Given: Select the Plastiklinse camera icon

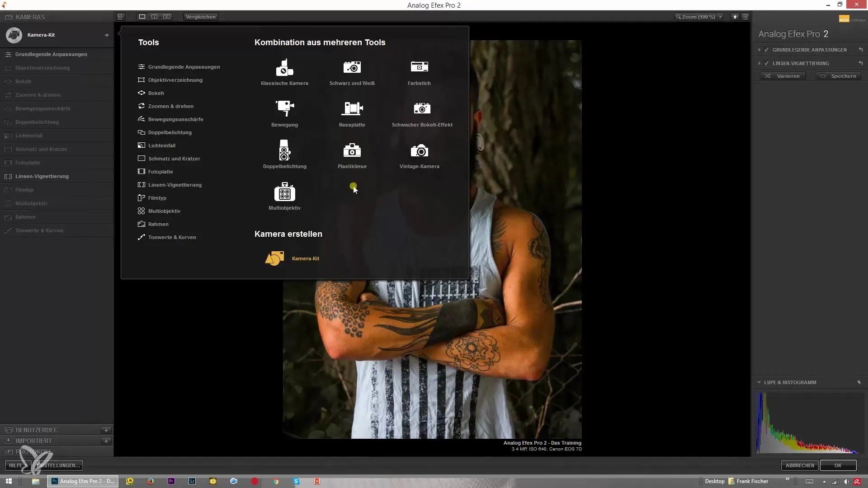Looking at the screenshot, I should (352, 150).
